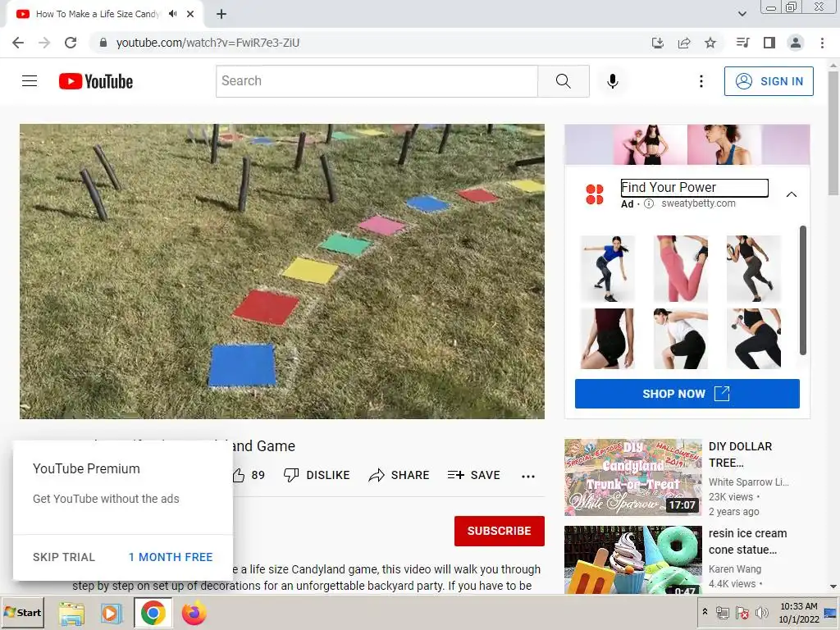Screen dimensions: 840x630
Task: Toggle the Chrome side panel
Action: pos(769,43)
